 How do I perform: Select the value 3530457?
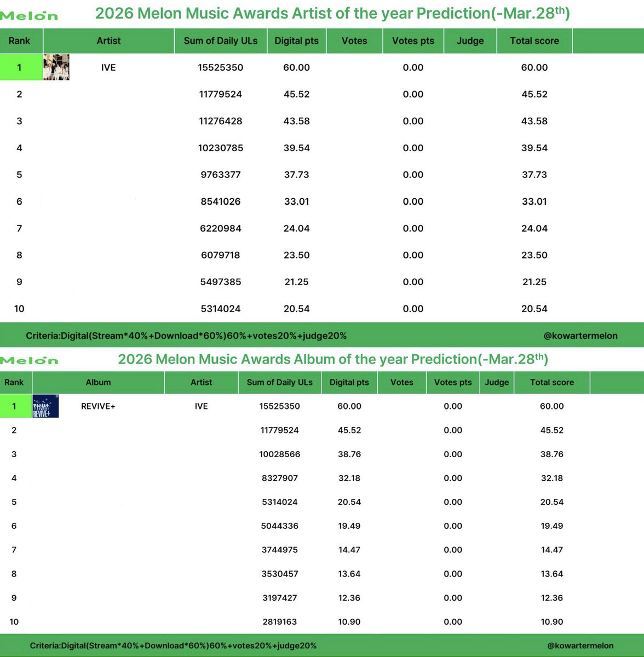[x=280, y=574]
